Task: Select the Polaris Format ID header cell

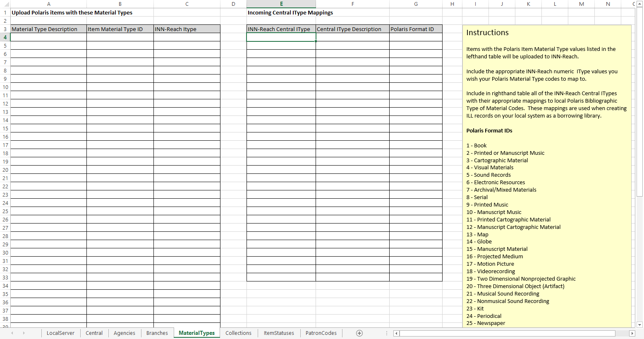Action: coord(416,29)
